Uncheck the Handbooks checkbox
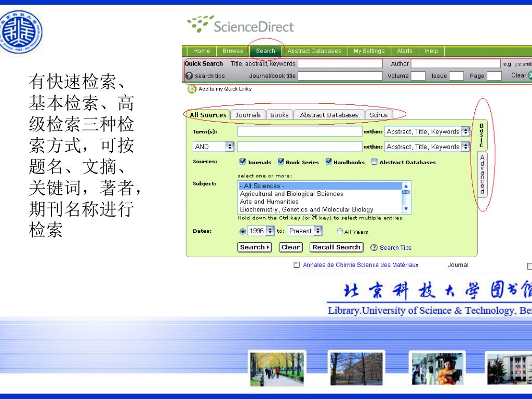Image resolution: width=532 pixels, height=399 pixels. pyautogui.click(x=328, y=162)
